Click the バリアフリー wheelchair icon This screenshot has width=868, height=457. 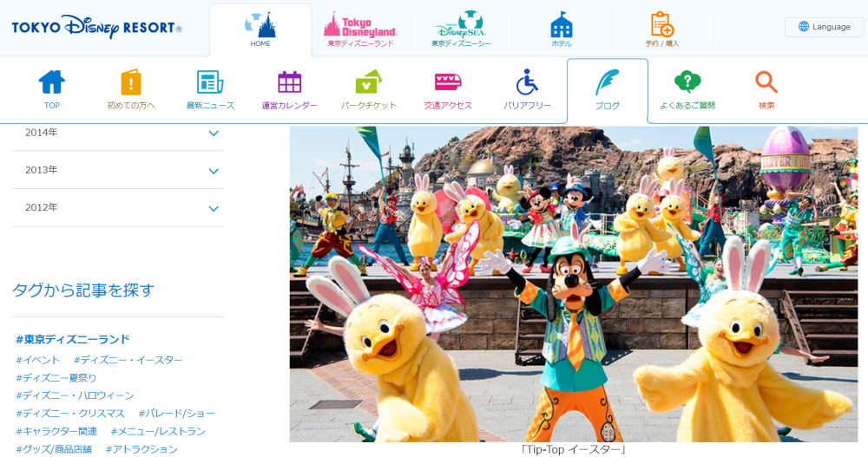(x=527, y=82)
